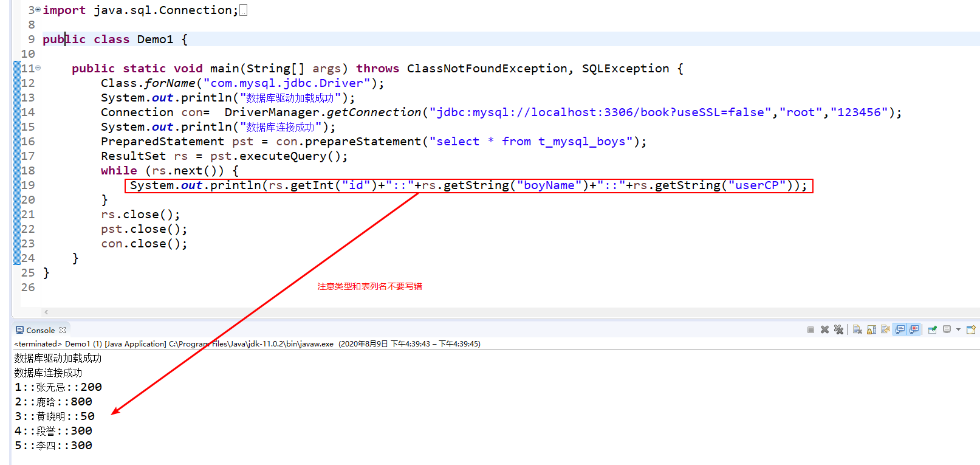
Task: Toggle show console when standard error changes
Action: (914, 329)
